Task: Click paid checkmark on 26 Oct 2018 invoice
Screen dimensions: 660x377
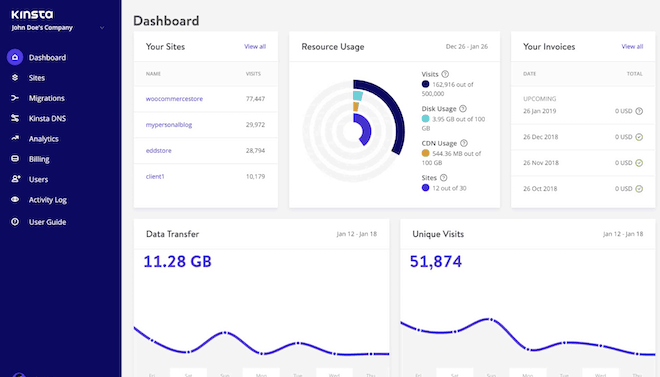Action: [x=639, y=188]
